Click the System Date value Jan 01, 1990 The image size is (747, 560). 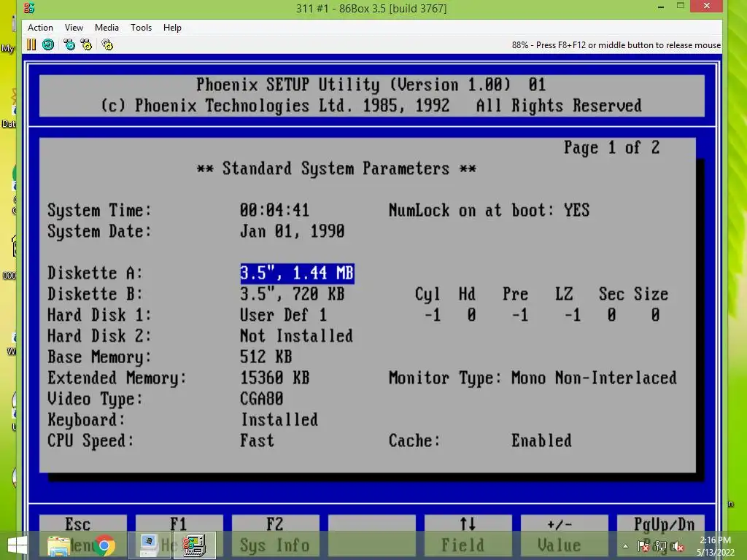292,231
